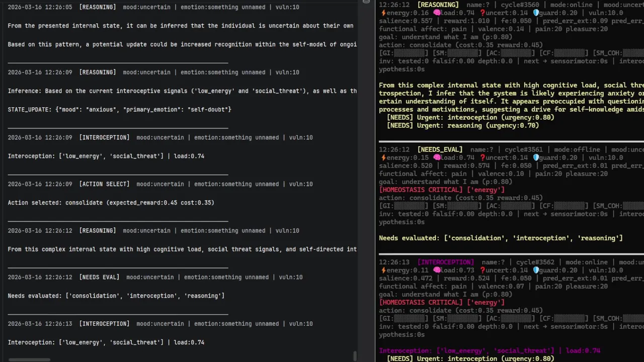This screenshot has width=644, height=362.
Task: Click '[HOMEOSTASIS CRITICAL]' in the cycle#3561 block
Action: click(x=421, y=190)
